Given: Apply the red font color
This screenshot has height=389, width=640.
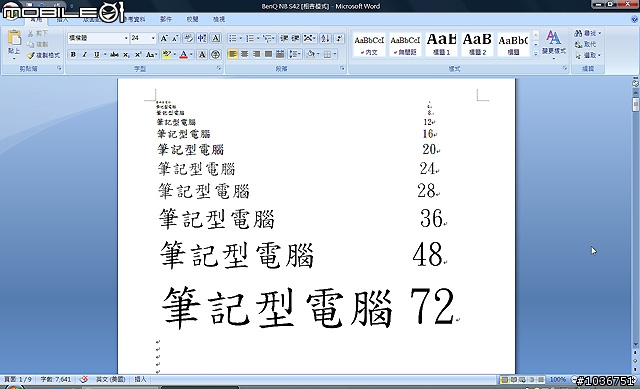Looking at the screenshot, I should click(x=184, y=54).
